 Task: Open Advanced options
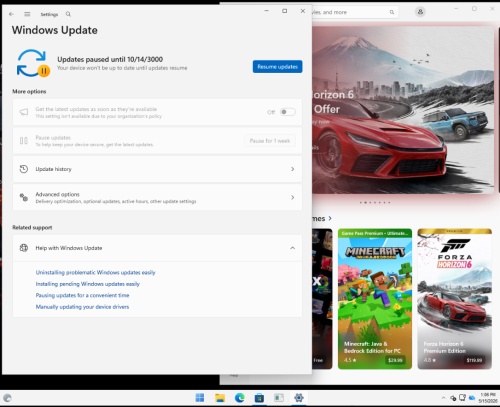(x=157, y=197)
